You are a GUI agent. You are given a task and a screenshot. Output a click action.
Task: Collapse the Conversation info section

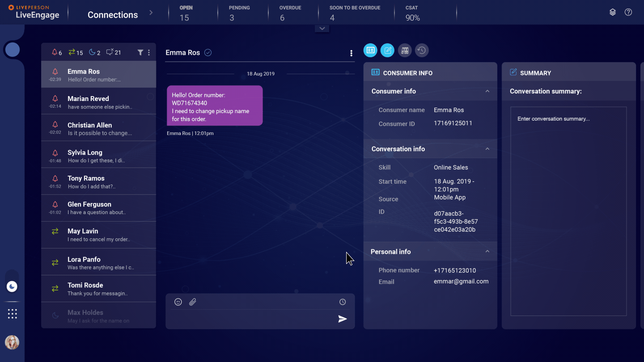487,149
